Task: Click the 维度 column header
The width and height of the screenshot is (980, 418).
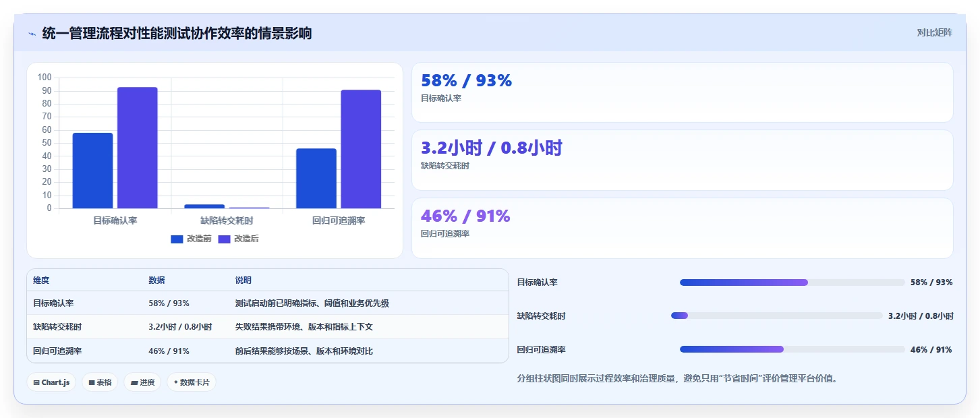Action: click(x=41, y=280)
